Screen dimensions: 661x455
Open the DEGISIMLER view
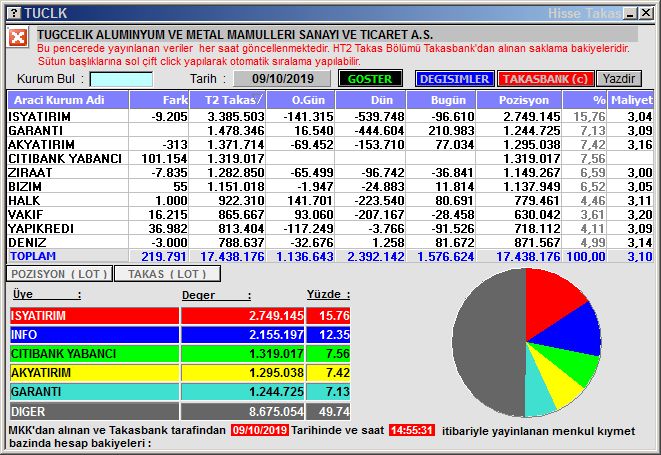pyautogui.click(x=453, y=79)
